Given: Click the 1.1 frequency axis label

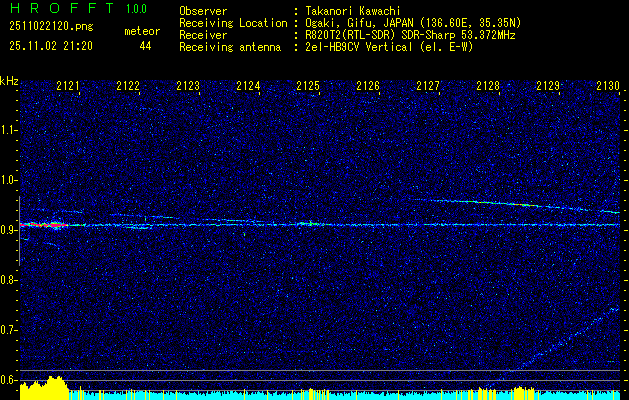Looking at the screenshot, I should [x=9, y=130].
